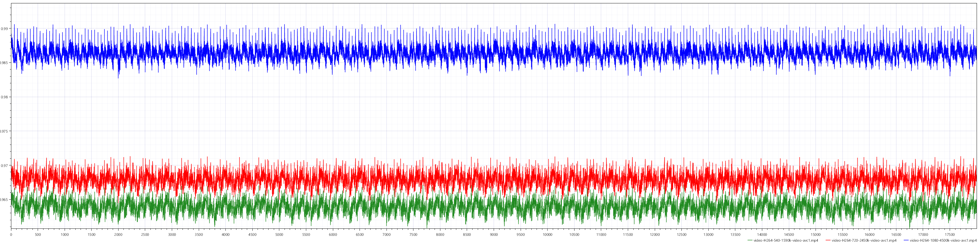
Task: Click the 17500 x-axis tick label
Action: click(x=950, y=235)
